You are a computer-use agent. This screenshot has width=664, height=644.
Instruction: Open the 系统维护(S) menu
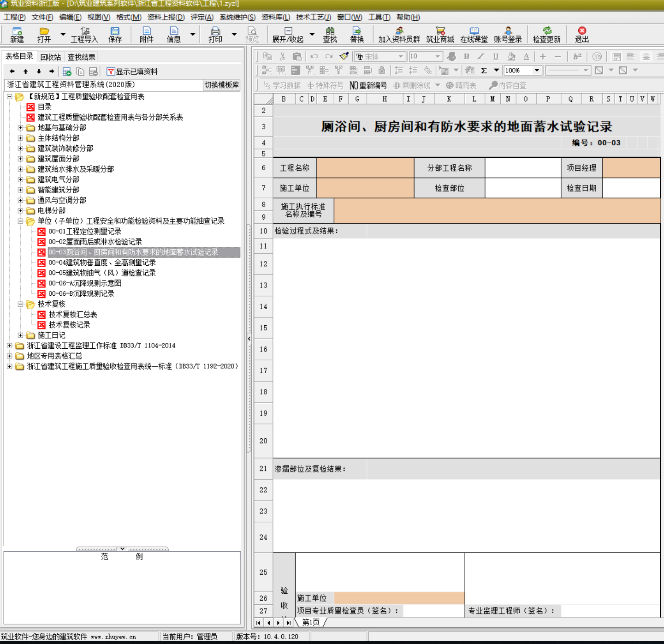point(237,17)
